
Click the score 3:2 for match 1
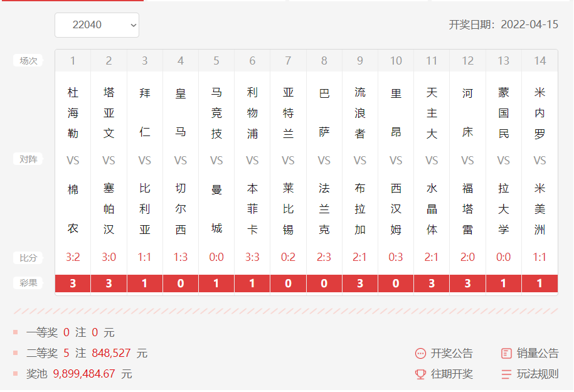pos(73,257)
